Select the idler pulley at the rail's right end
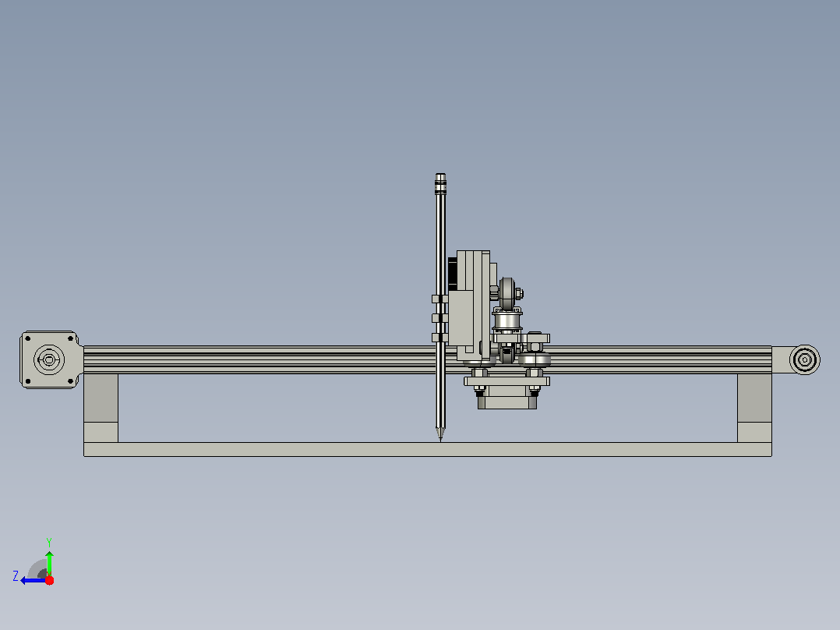840x630 pixels. pos(804,359)
